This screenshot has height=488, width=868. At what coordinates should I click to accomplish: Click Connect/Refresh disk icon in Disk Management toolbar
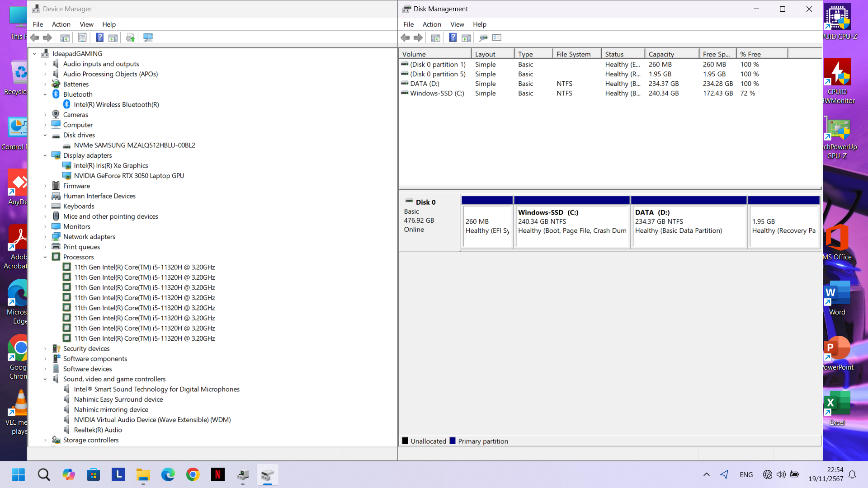pos(484,38)
